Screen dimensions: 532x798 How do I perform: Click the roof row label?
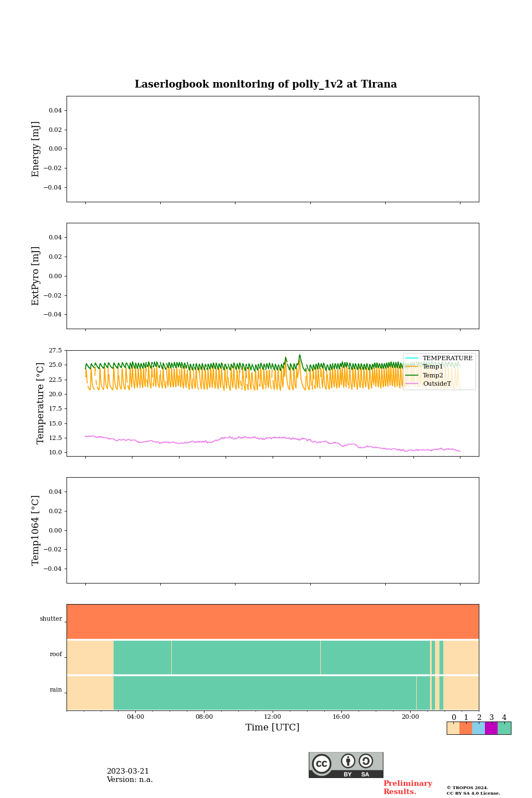[x=56, y=654]
